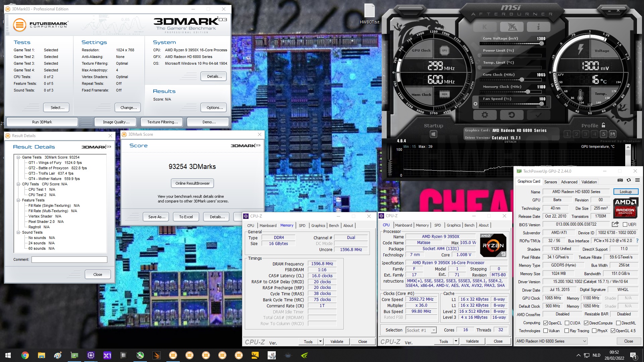This screenshot has height=362, width=644.
Task: Open the notification center in the taskbar
Action: click(633, 355)
